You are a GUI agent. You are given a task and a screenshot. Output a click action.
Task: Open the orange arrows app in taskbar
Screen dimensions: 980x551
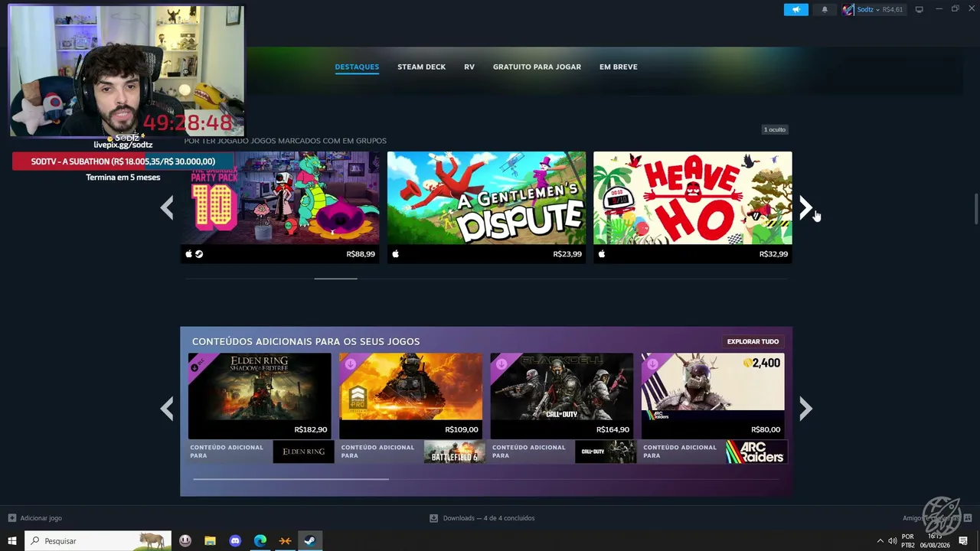[285, 541]
